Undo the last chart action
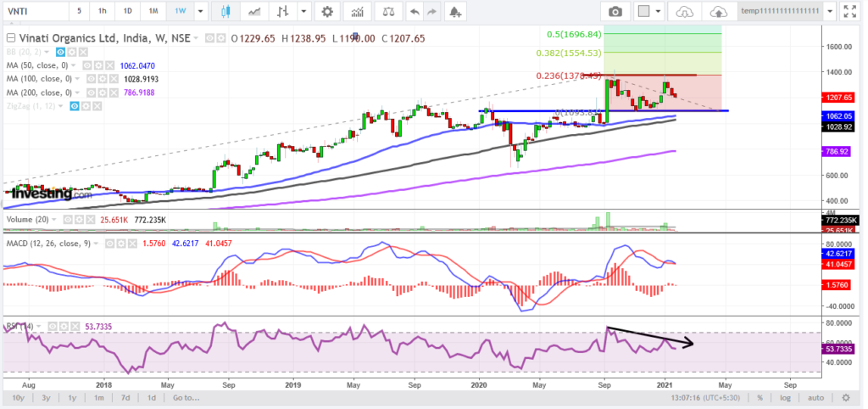This screenshot has width=868, height=409. click(x=413, y=11)
